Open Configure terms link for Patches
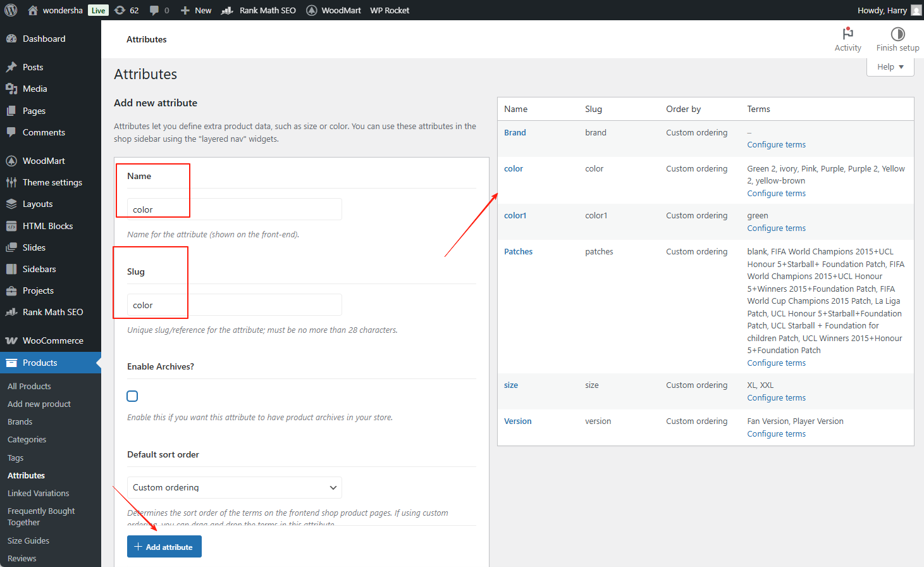924x567 pixels. [776, 363]
